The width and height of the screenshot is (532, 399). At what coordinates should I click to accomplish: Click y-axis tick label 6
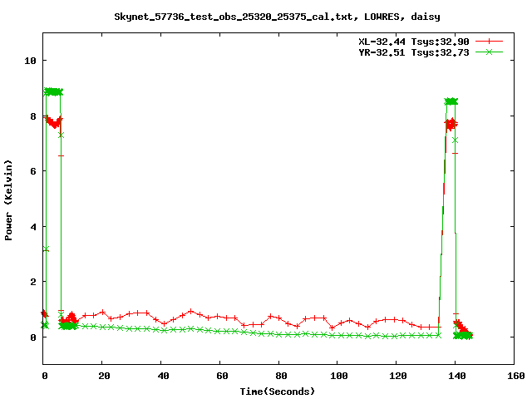click(x=33, y=171)
